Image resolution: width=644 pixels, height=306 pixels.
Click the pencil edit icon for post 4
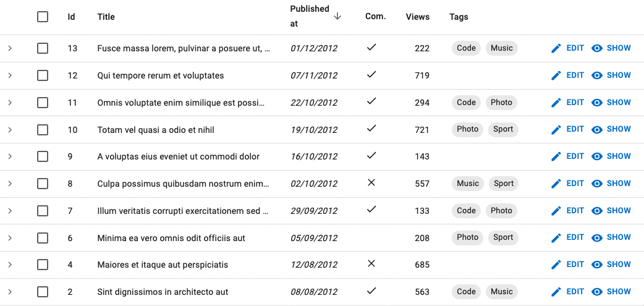click(556, 265)
